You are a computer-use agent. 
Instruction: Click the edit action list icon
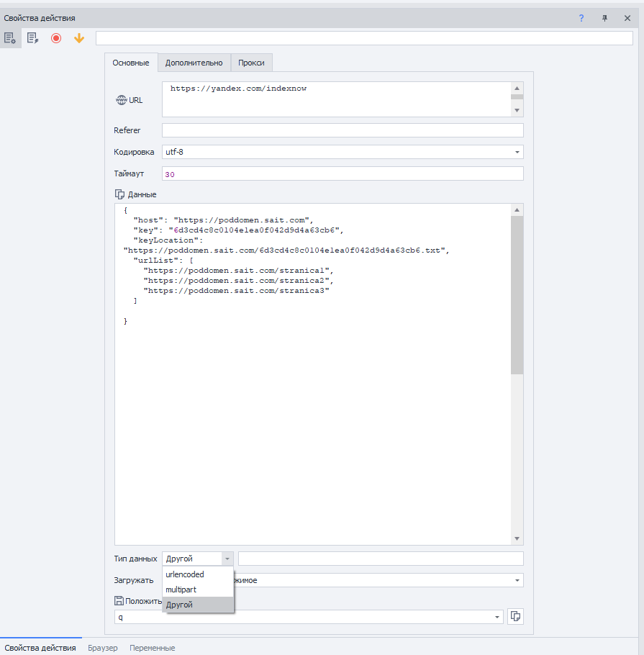click(x=33, y=38)
